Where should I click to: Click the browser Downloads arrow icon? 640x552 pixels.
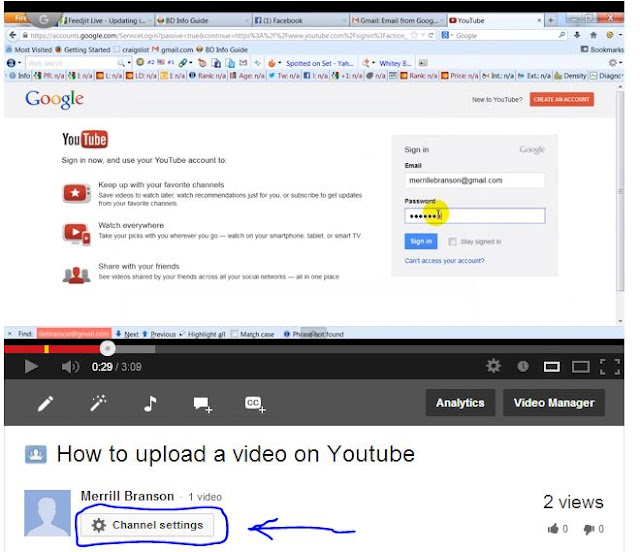[x=577, y=35]
